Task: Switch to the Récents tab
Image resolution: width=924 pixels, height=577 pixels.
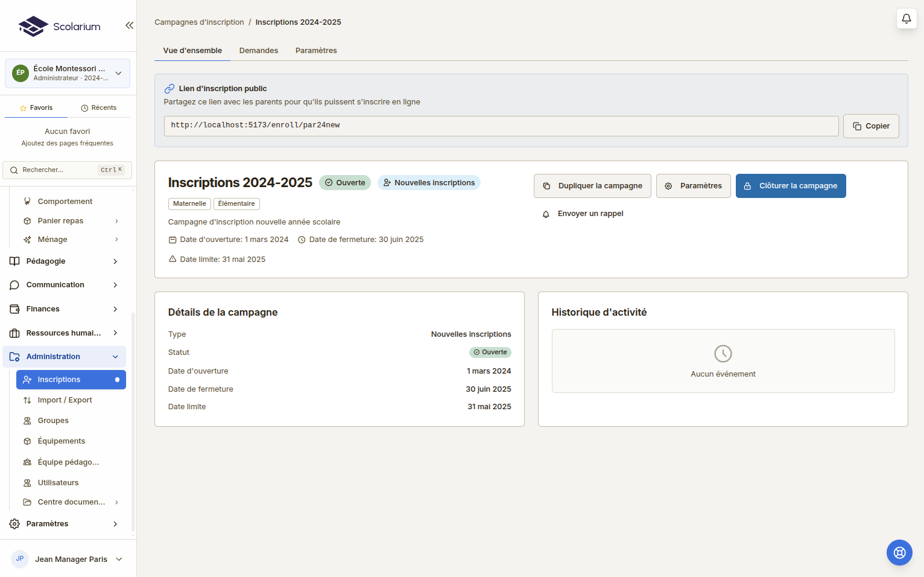Action: tap(99, 108)
